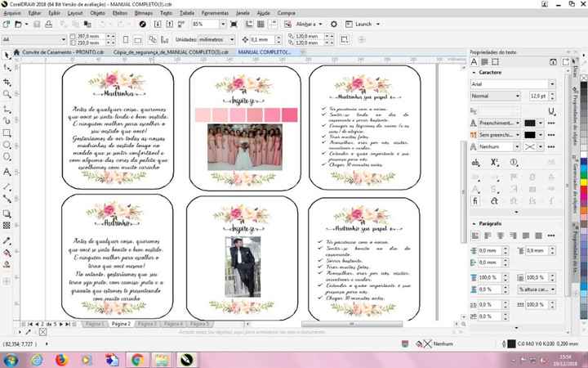Viewport: 588px width, 368px height.
Task: Click the superscript position X² icon
Action: [495, 163]
